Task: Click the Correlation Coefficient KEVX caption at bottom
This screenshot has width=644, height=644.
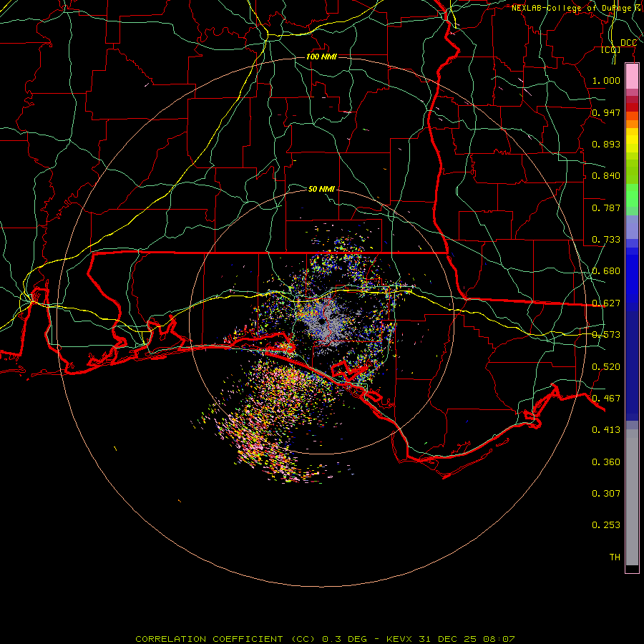Action: [x=325, y=639]
